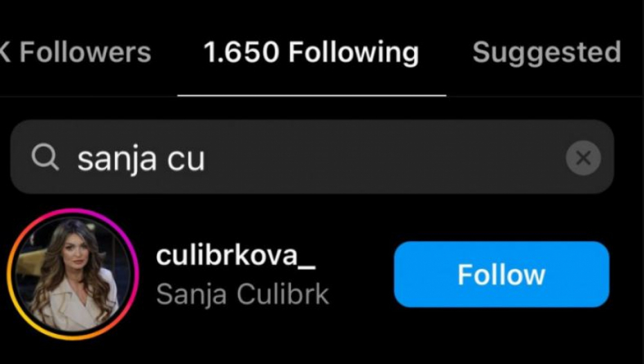Go back to the Followers list
Image resolution: width=644 pixels, height=364 pixels.
point(76,52)
